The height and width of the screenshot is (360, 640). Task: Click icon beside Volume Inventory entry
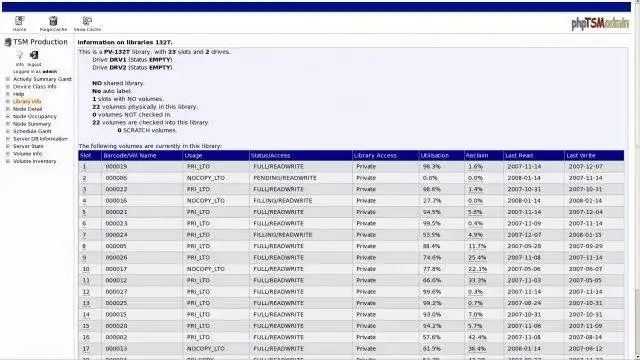(8, 161)
